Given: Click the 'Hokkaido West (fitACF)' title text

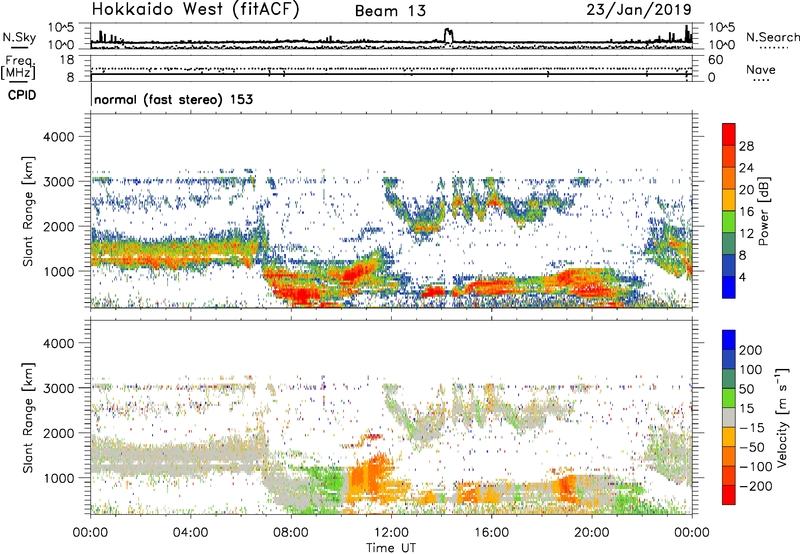Looking at the screenshot, I should [x=195, y=10].
